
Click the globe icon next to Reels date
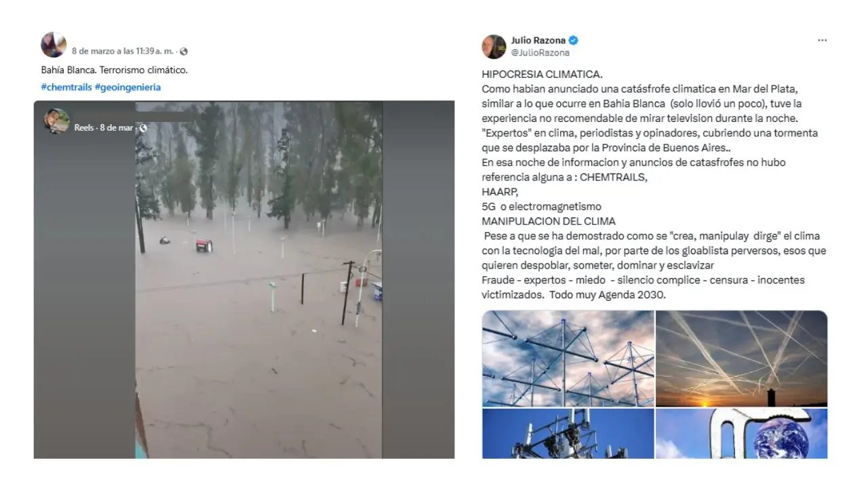[x=143, y=127]
